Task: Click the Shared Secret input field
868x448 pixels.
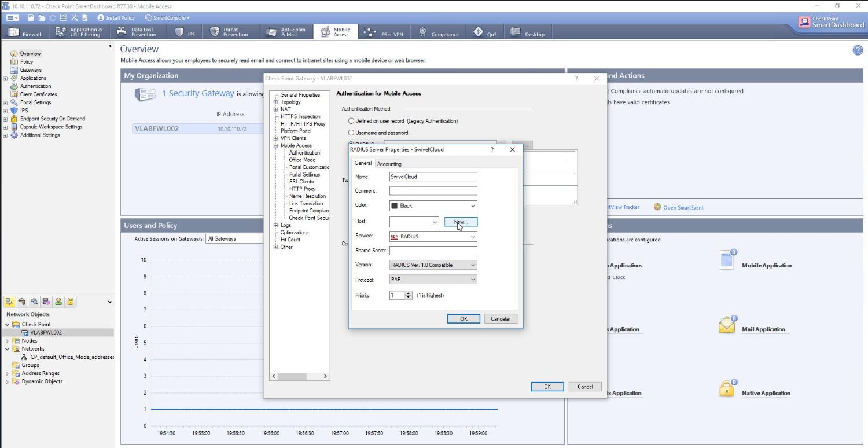Action: 433,251
